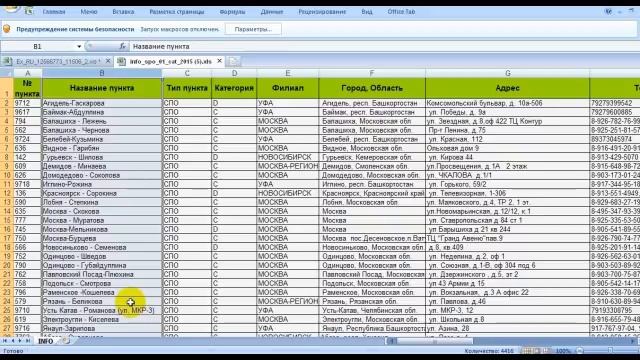Click the horizontal scrollbar left arrow
640x360 pixels.
click(391, 341)
